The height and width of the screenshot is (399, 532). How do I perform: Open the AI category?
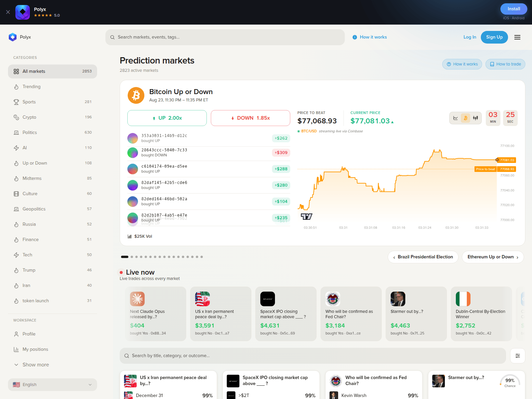53,148
